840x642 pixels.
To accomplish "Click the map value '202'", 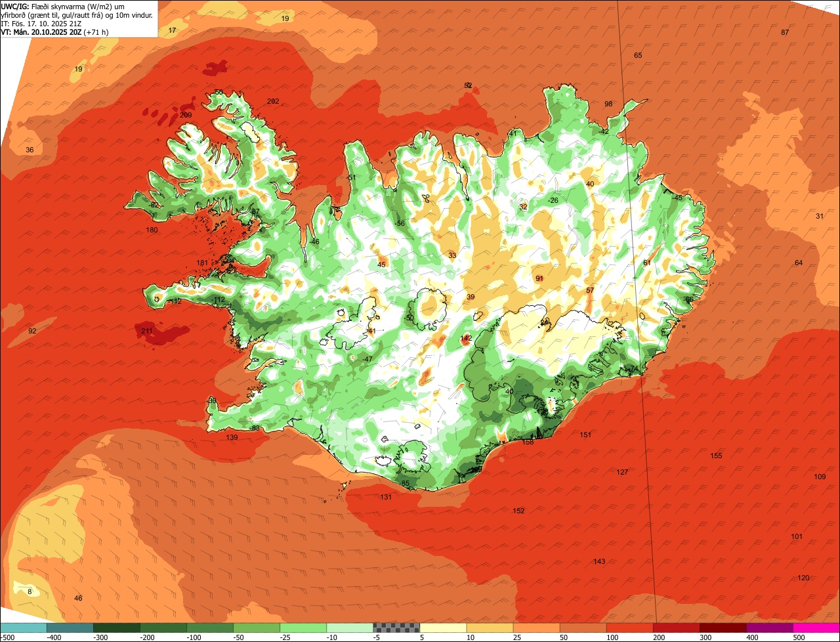I will click(273, 101).
